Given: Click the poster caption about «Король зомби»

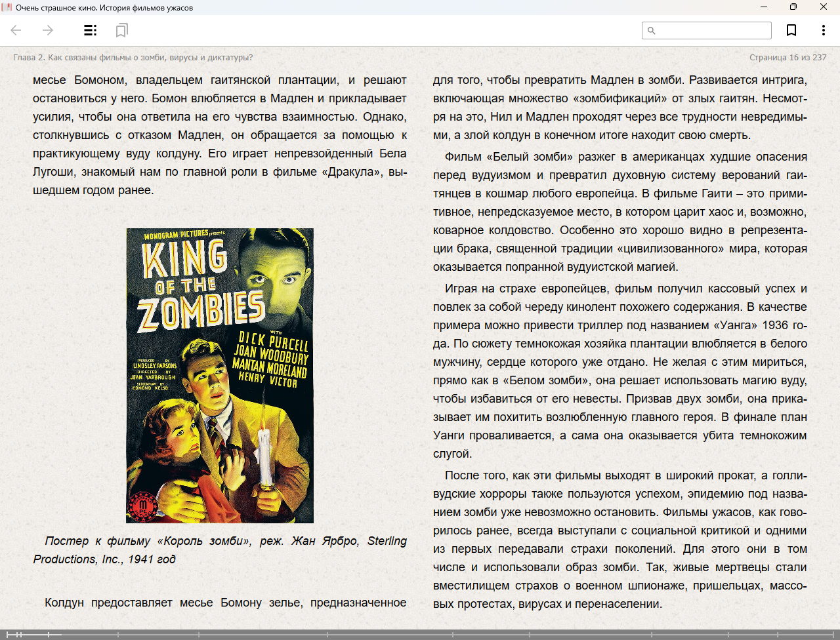Looking at the screenshot, I should (x=220, y=550).
